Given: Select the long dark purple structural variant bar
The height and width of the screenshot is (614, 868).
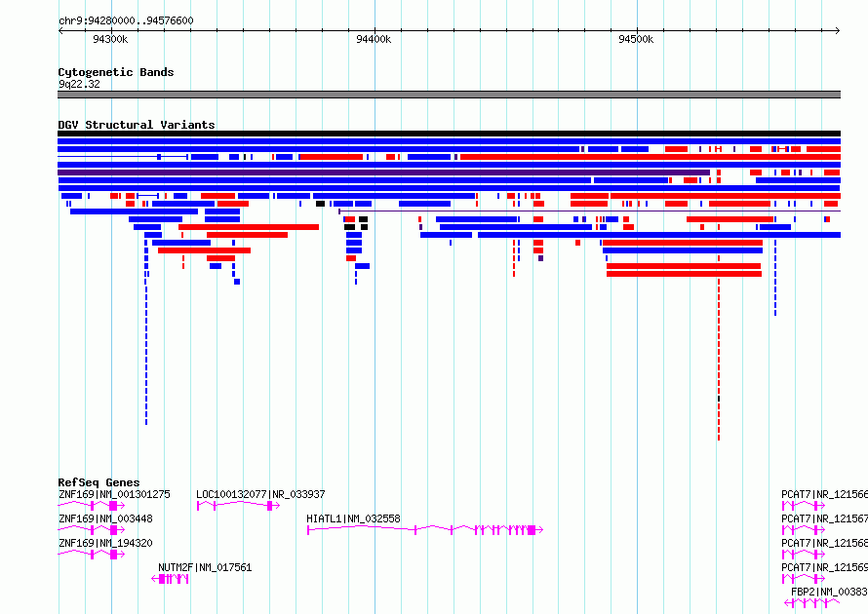Looking at the screenshot, I should coord(383,173).
